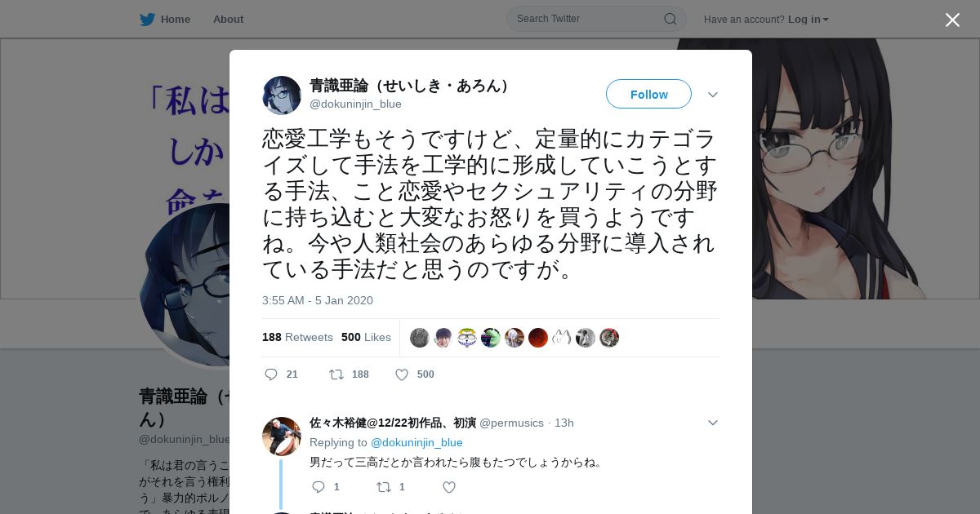Expand options chevron on 佐々木裕健's reply
Image resolution: width=980 pixels, height=514 pixels.
tap(713, 423)
